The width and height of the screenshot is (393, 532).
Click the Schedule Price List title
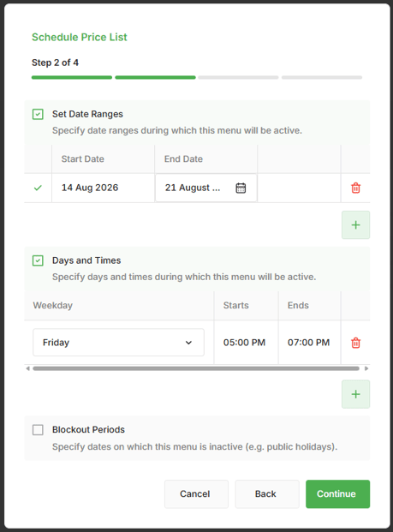pyautogui.click(x=80, y=37)
